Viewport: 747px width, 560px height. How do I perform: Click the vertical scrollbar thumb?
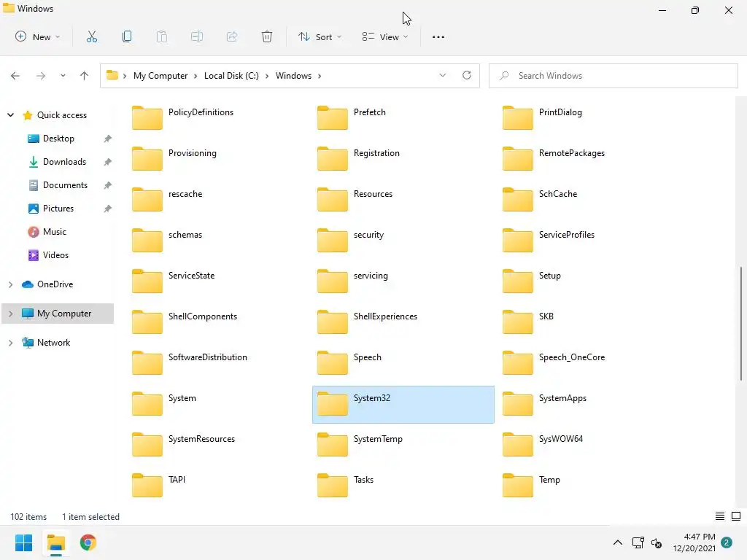pyautogui.click(x=741, y=323)
